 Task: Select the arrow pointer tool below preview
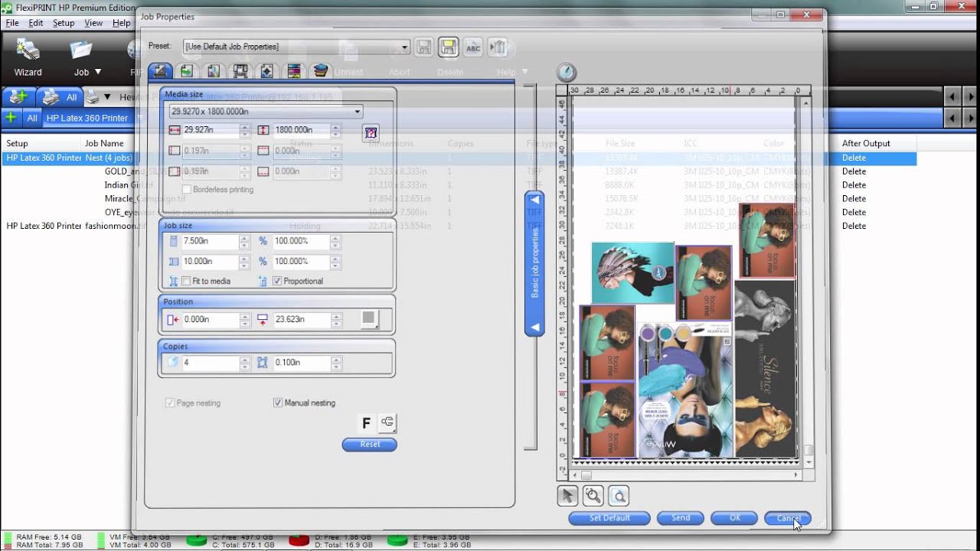pyautogui.click(x=567, y=496)
